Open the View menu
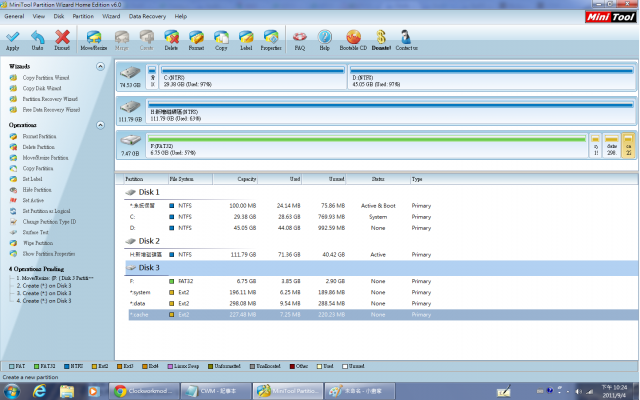Screen dimensions: 640x400 coord(39,16)
